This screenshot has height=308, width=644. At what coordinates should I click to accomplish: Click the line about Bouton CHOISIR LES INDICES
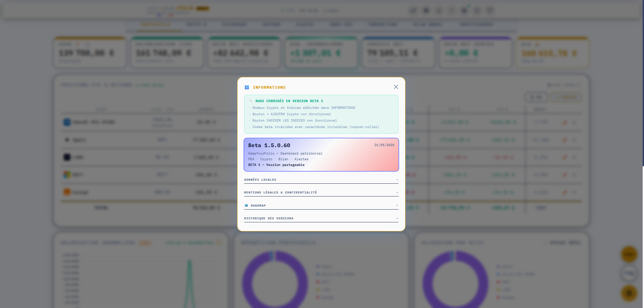(294, 121)
